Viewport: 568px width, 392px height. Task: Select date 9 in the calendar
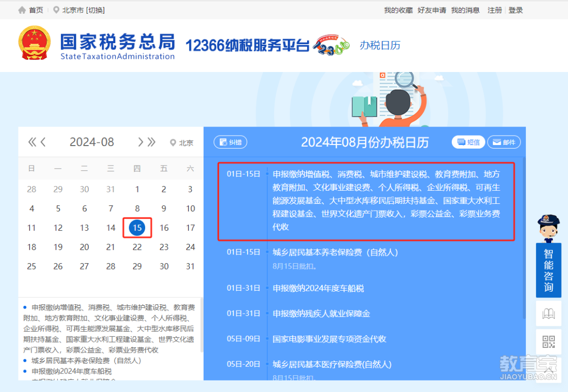pyautogui.click(x=164, y=209)
